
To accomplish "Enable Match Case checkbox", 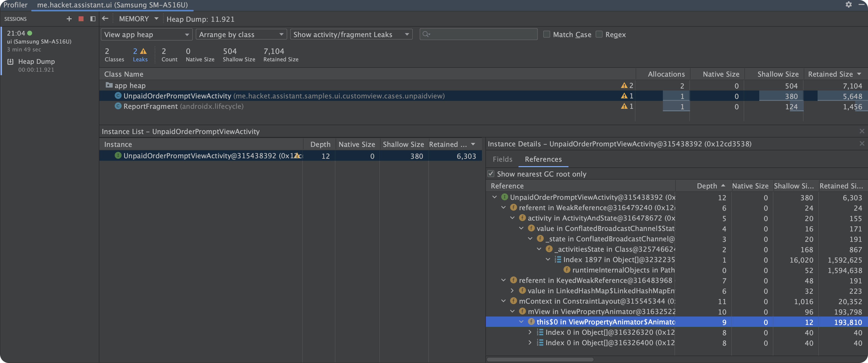I will coord(546,34).
